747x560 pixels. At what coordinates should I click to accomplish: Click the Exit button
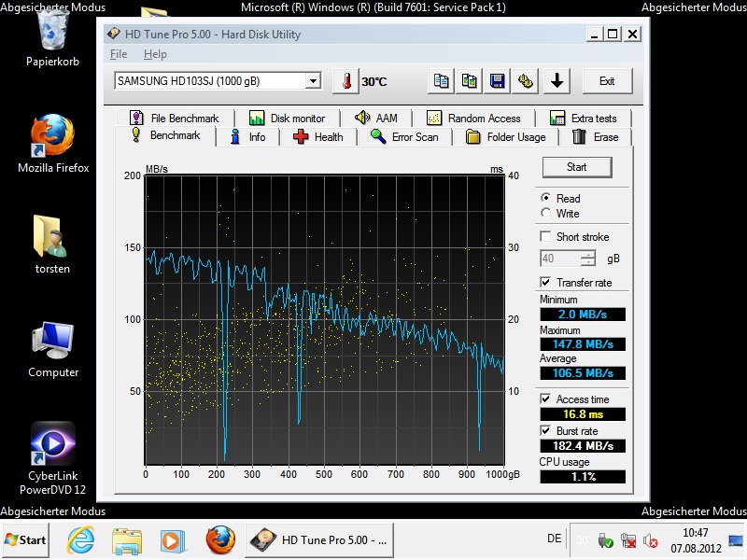(x=608, y=81)
